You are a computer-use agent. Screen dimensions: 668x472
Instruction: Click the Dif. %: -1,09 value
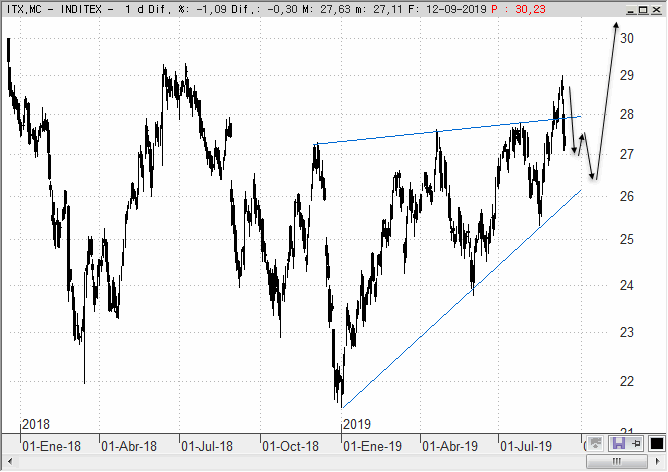[187, 9]
